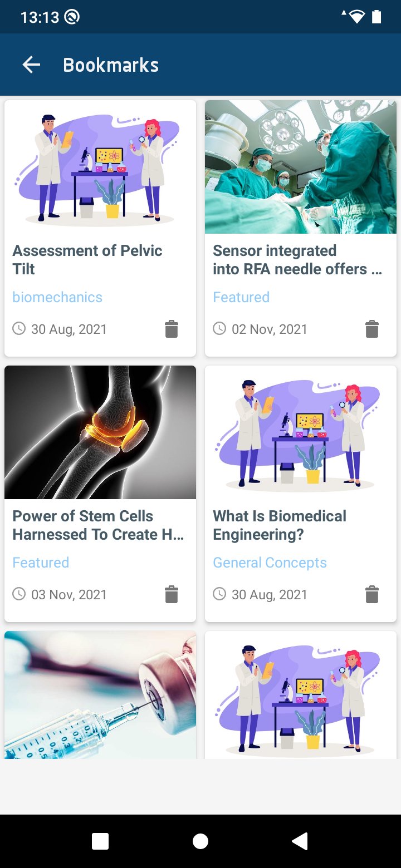This screenshot has height=868, width=401.
Task: Tap Featured tag under Sensor integrated article
Action: pos(241,297)
